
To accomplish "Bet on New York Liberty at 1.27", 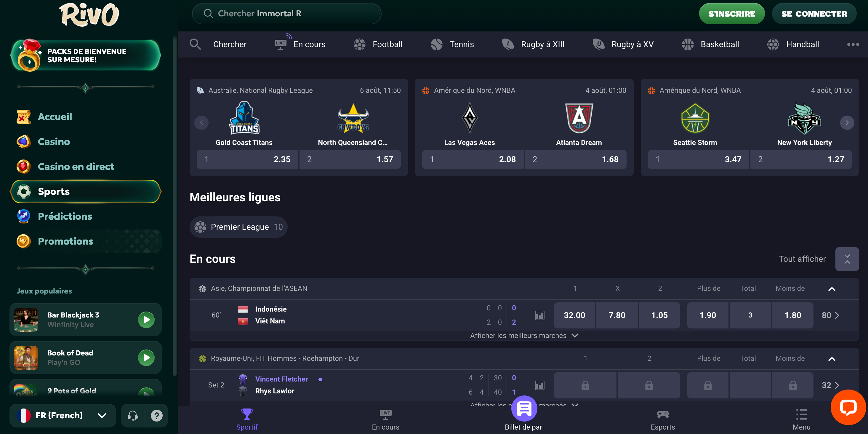I will [801, 159].
